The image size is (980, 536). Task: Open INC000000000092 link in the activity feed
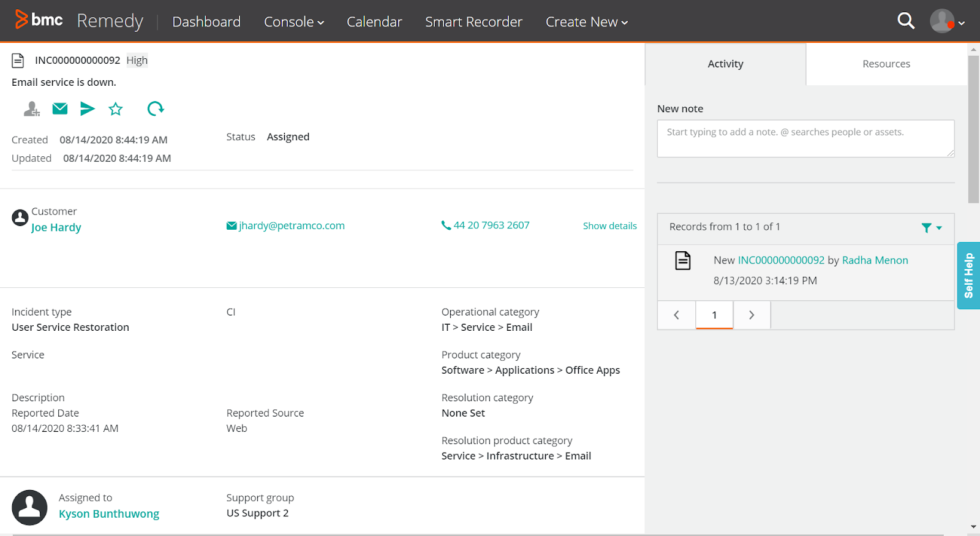(781, 260)
